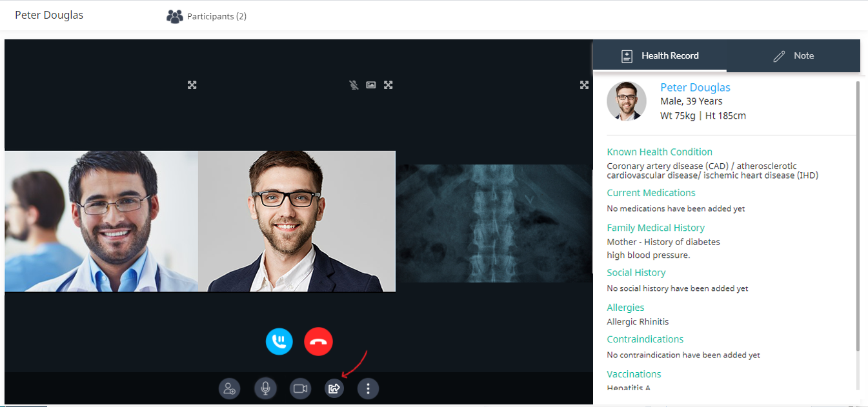Click the picture icon above the patient video
The height and width of the screenshot is (407, 868).
[371, 84]
